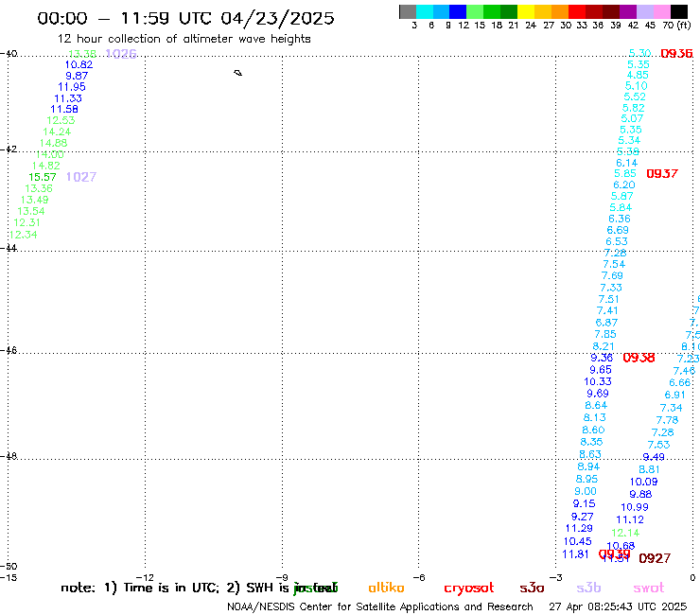This screenshot has height=615, width=700.
Task: Click the wave height value '9.65'
Action: [x=601, y=370]
